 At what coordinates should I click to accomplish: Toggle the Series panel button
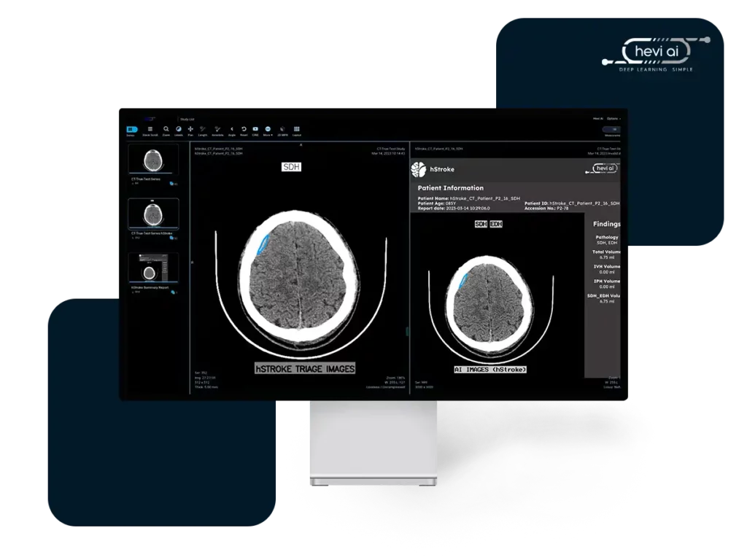pyautogui.click(x=131, y=130)
